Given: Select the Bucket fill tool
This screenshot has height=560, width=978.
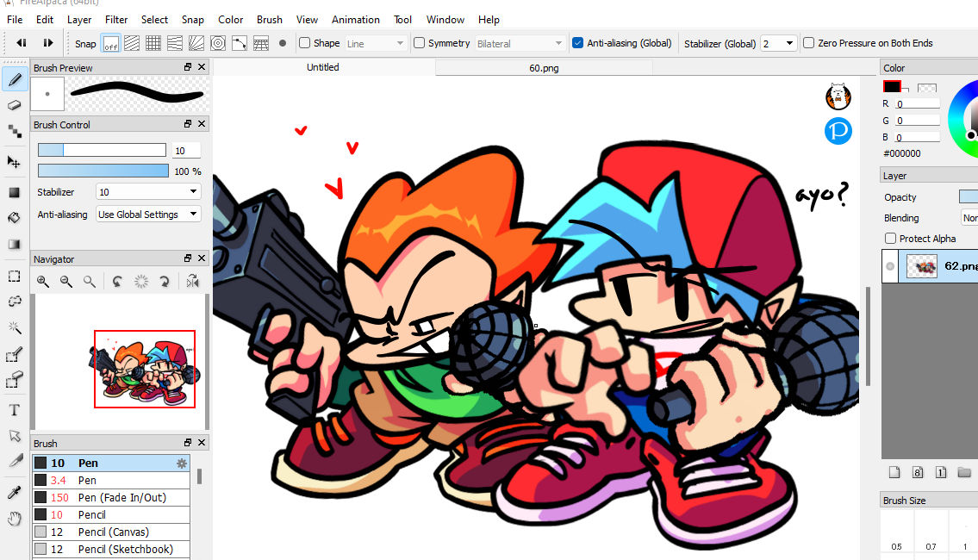Looking at the screenshot, I should [x=15, y=218].
